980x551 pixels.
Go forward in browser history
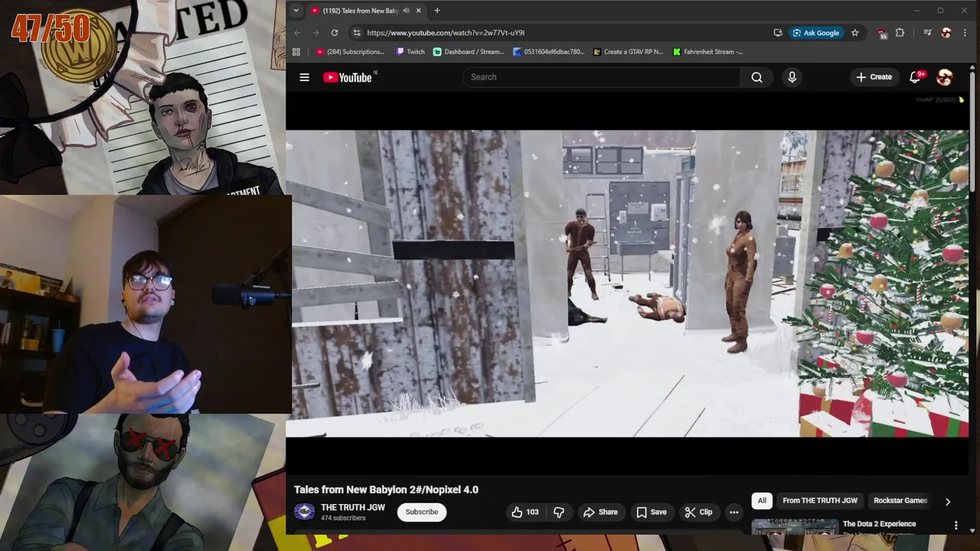[315, 33]
